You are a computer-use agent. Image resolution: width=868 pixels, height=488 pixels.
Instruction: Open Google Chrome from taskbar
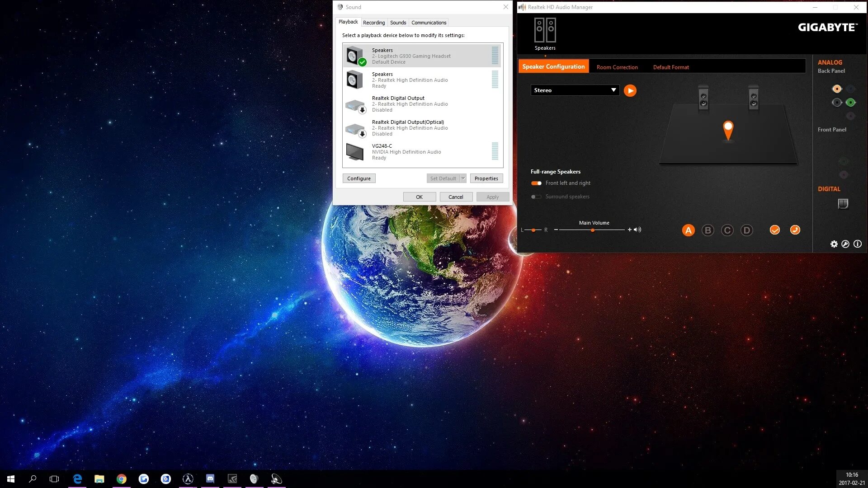(121, 479)
